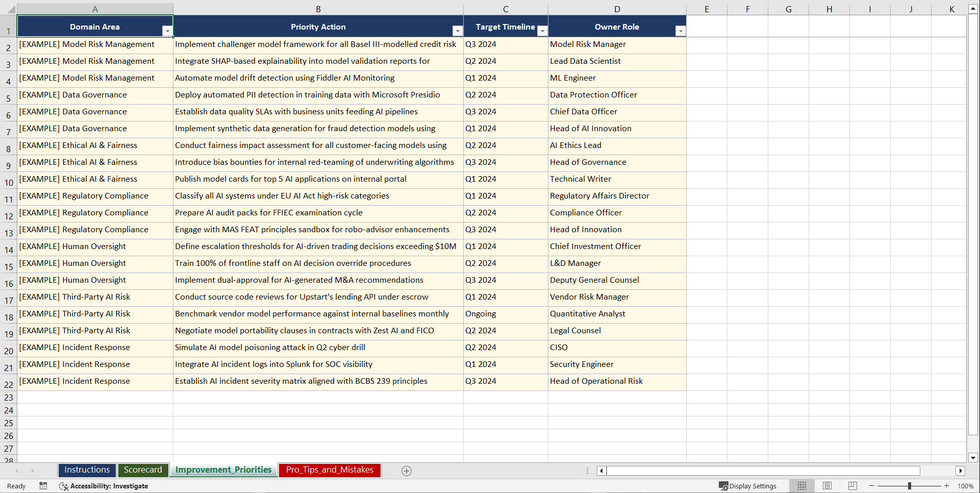Open the Owner Role filter dropdown
The height and width of the screenshot is (493, 980).
681,31
